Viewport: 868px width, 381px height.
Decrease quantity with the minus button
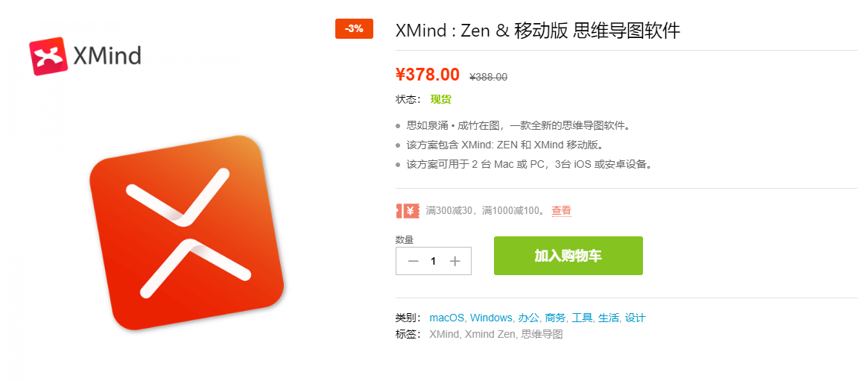(413, 262)
